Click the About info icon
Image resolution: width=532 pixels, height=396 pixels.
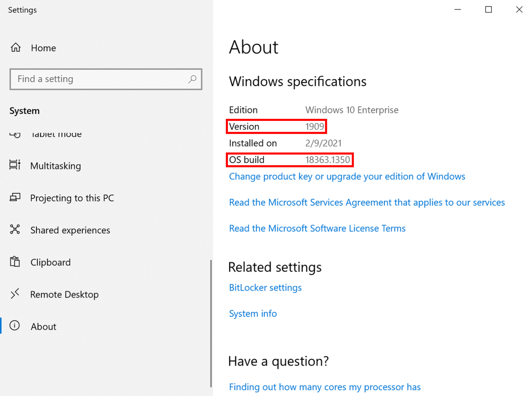[x=15, y=326]
